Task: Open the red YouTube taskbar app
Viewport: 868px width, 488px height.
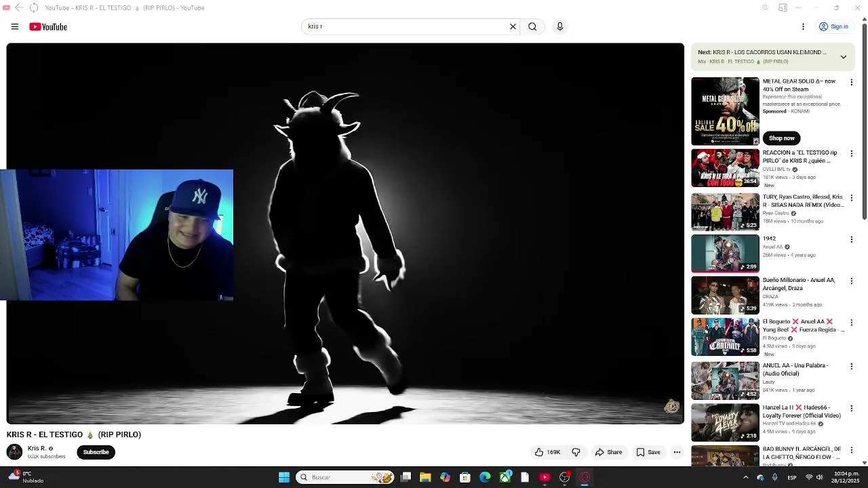Action: point(545,477)
